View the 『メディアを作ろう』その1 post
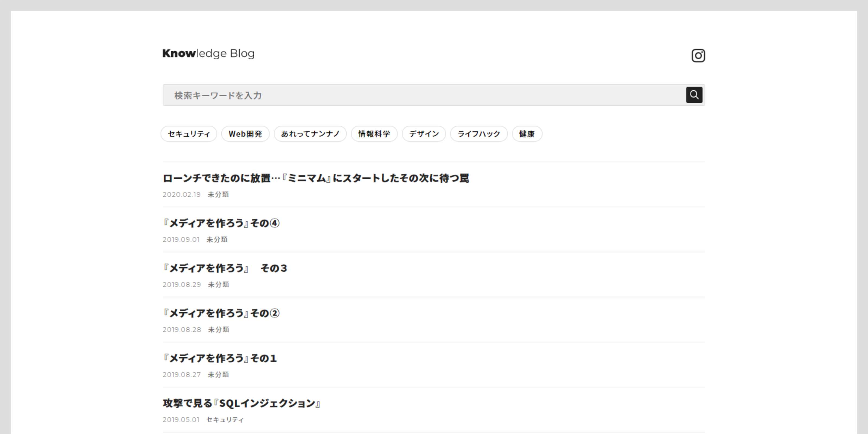The height and width of the screenshot is (434, 868). click(220, 358)
